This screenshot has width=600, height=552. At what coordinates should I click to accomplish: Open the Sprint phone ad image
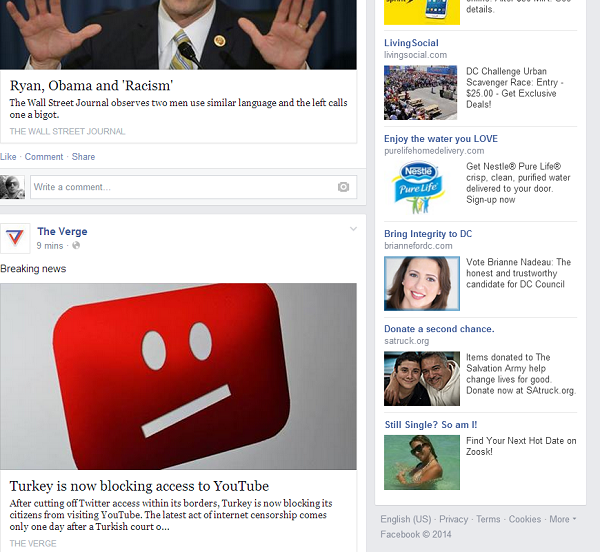click(422, 12)
